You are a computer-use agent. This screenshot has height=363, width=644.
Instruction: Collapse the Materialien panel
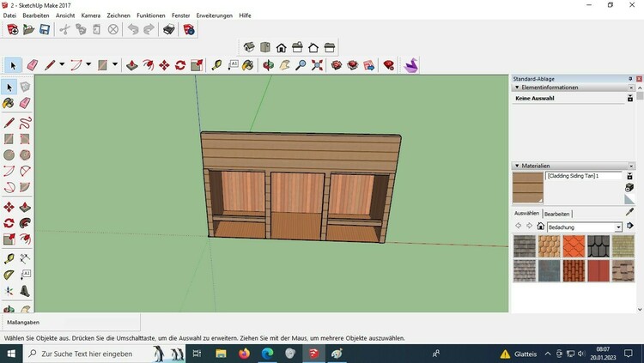click(x=517, y=166)
